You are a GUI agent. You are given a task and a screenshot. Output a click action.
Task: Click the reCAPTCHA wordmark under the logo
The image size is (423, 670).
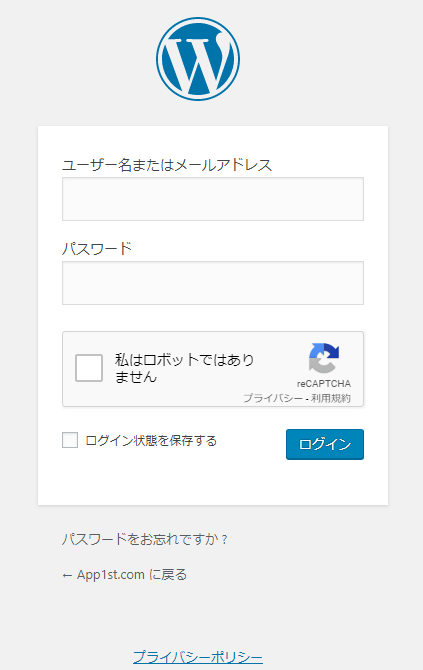pyautogui.click(x=324, y=384)
